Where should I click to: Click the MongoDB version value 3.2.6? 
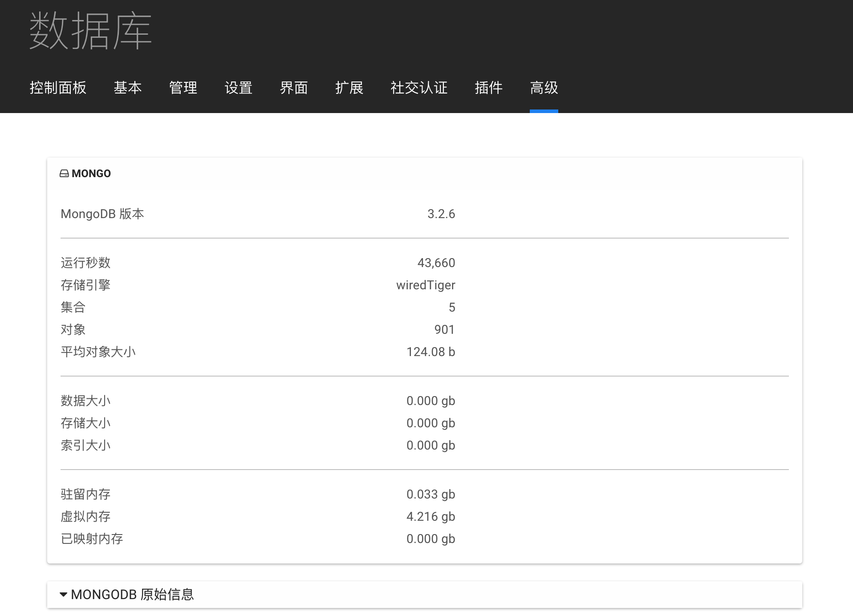pyautogui.click(x=441, y=214)
